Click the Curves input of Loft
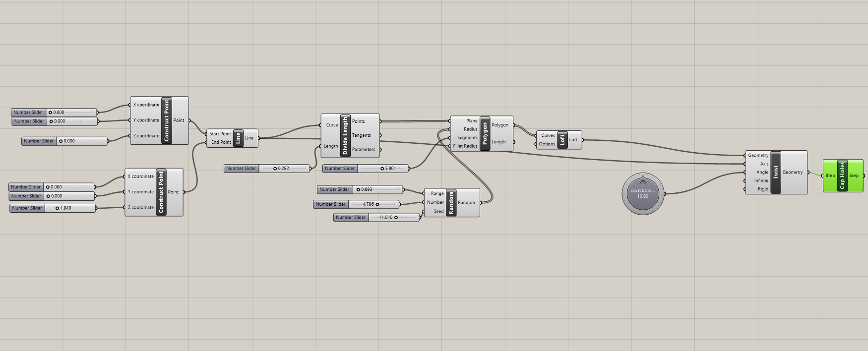 (x=548, y=135)
